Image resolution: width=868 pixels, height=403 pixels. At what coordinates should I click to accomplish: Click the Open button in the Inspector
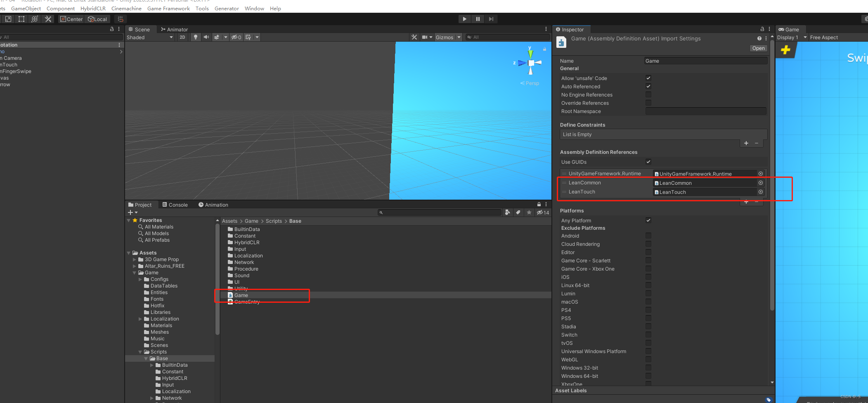(758, 48)
